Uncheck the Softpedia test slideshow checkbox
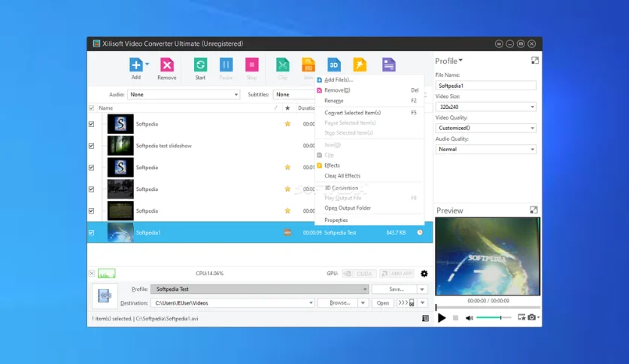629x364 pixels. click(x=92, y=146)
